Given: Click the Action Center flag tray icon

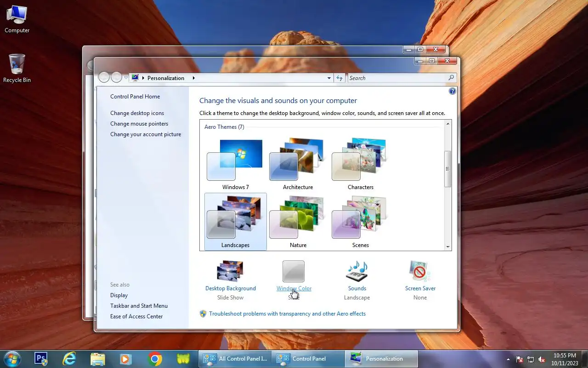Looking at the screenshot, I should coord(520,359).
